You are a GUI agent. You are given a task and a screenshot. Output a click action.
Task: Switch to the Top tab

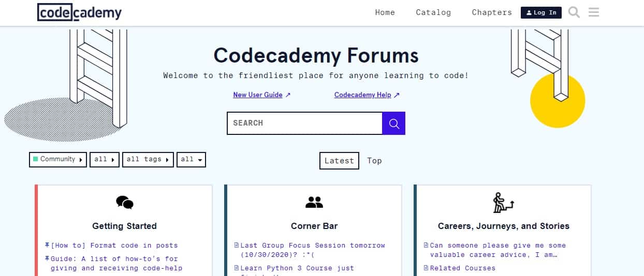(374, 161)
